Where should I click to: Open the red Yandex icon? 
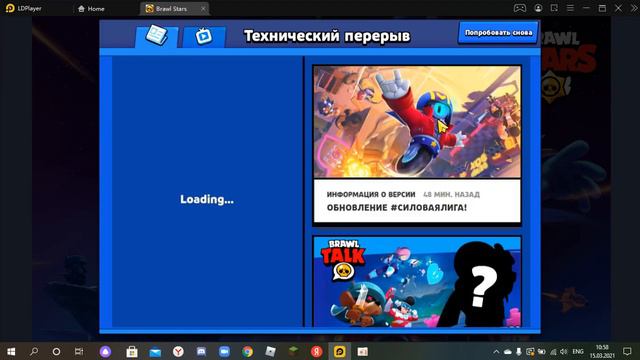tap(316, 351)
